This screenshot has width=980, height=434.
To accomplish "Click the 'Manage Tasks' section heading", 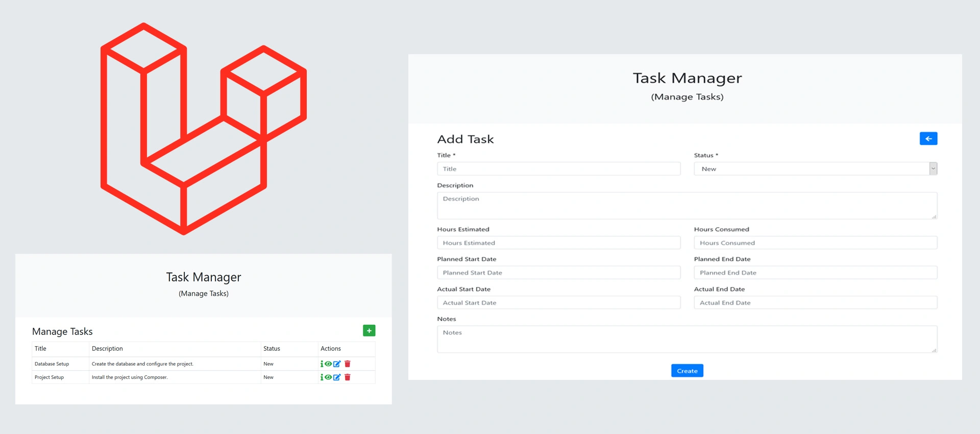I will pyautogui.click(x=62, y=332).
